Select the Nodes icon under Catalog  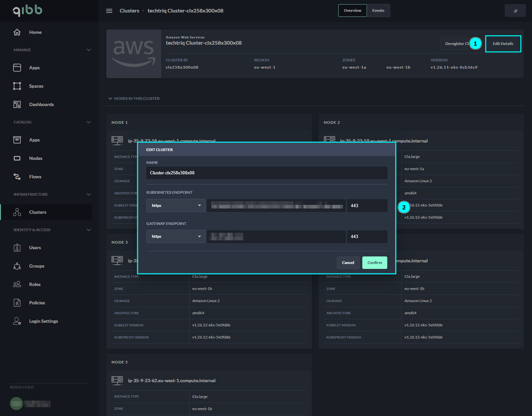[x=17, y=158]
